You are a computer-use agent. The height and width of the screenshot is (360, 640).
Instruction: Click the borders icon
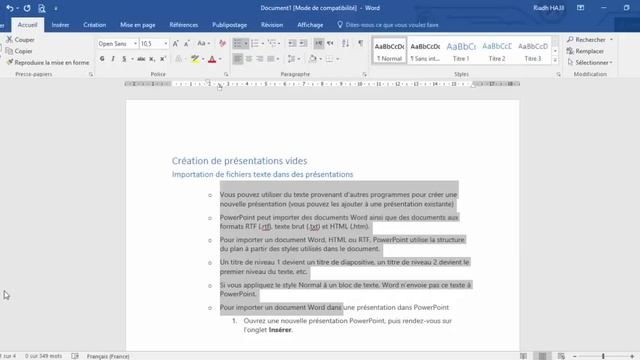(330, 59)
